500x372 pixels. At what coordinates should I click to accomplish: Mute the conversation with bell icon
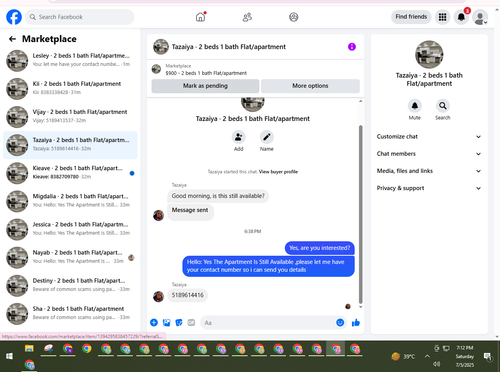click(415, 106)
